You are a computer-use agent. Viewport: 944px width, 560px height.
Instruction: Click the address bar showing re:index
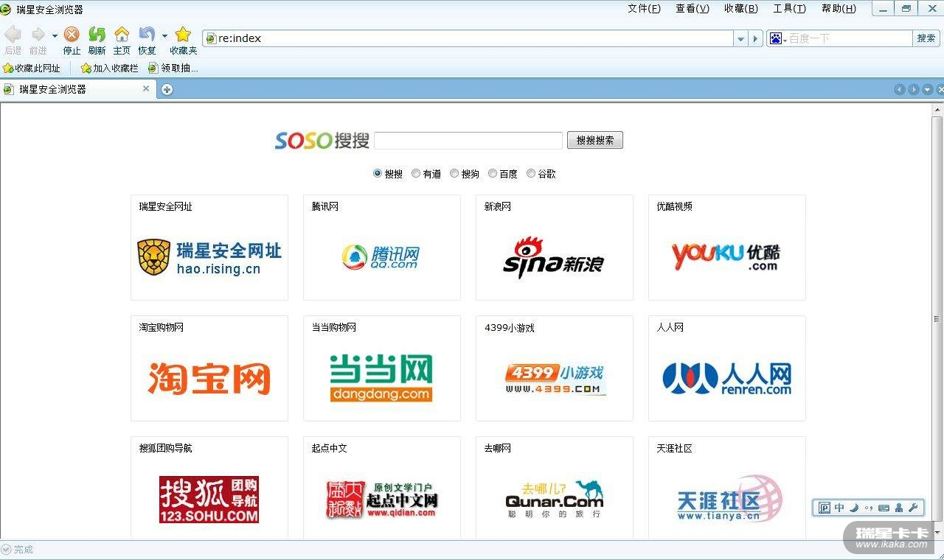pyautogui.click(x=469, y=38)
